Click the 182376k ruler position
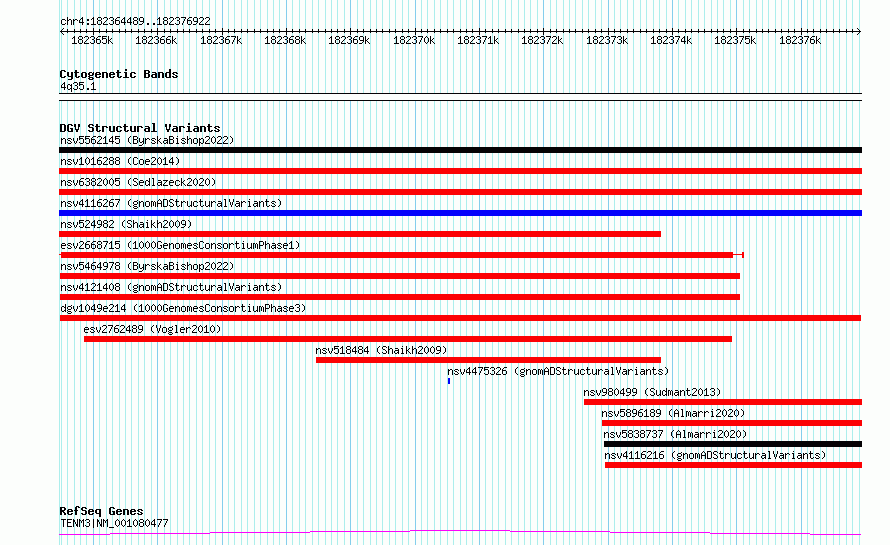Screen dimensions: 890x545 tap(800, 40)
